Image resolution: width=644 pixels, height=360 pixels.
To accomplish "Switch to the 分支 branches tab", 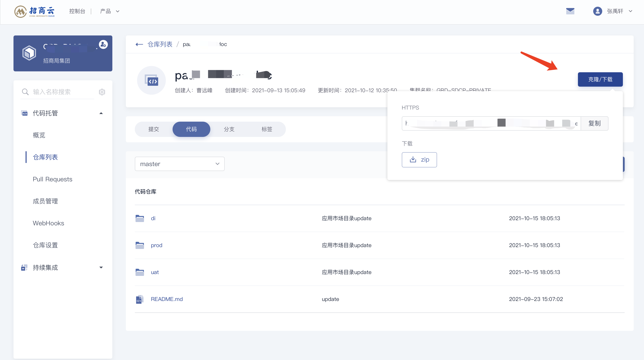I will point(229,129).
